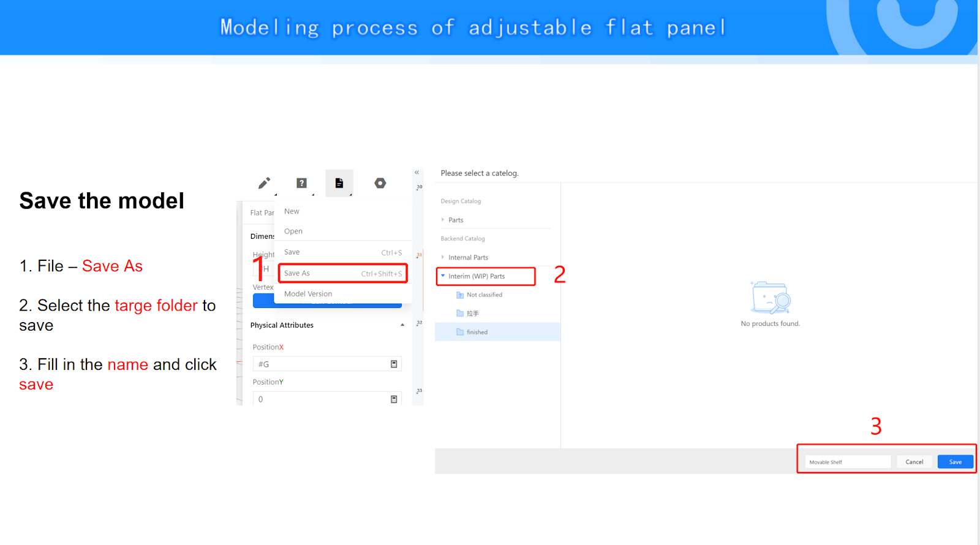Click the hexagon nut settings icon
980x545 pixels.
(x=380, y=183)
